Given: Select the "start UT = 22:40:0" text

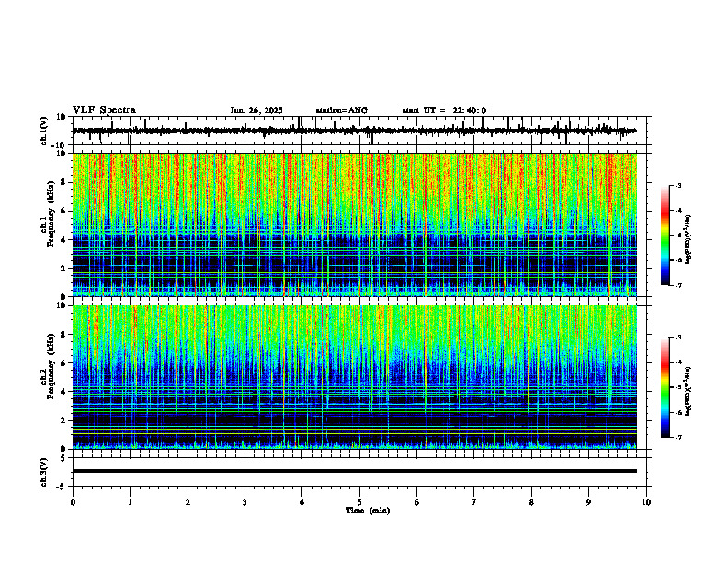Looking at the screenshot, I should pos(444,110).
